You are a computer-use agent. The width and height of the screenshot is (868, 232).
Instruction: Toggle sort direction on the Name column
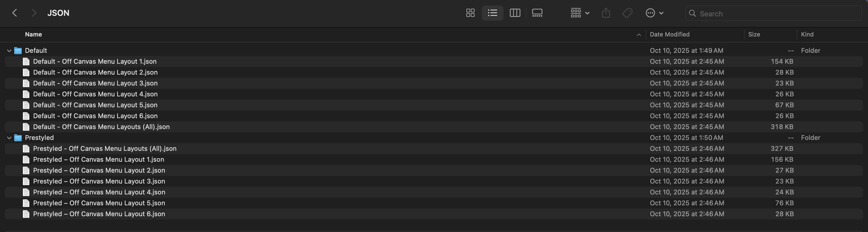tap(33, 34)
